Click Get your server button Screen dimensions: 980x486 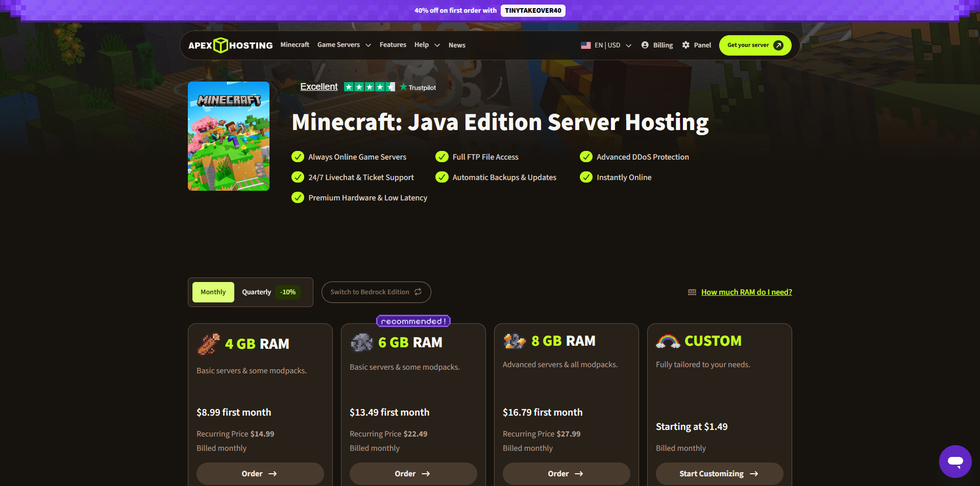755,45
